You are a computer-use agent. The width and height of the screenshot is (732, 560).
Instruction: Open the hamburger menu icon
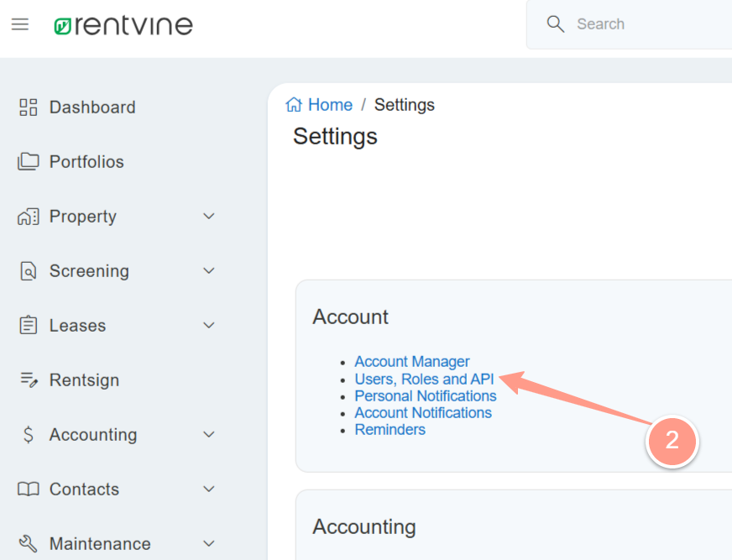20,24
